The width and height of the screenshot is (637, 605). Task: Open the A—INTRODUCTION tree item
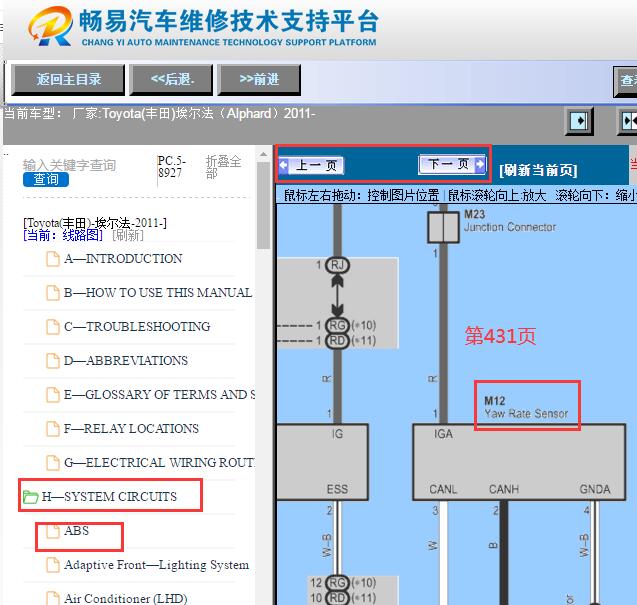[x=123, y=259]
